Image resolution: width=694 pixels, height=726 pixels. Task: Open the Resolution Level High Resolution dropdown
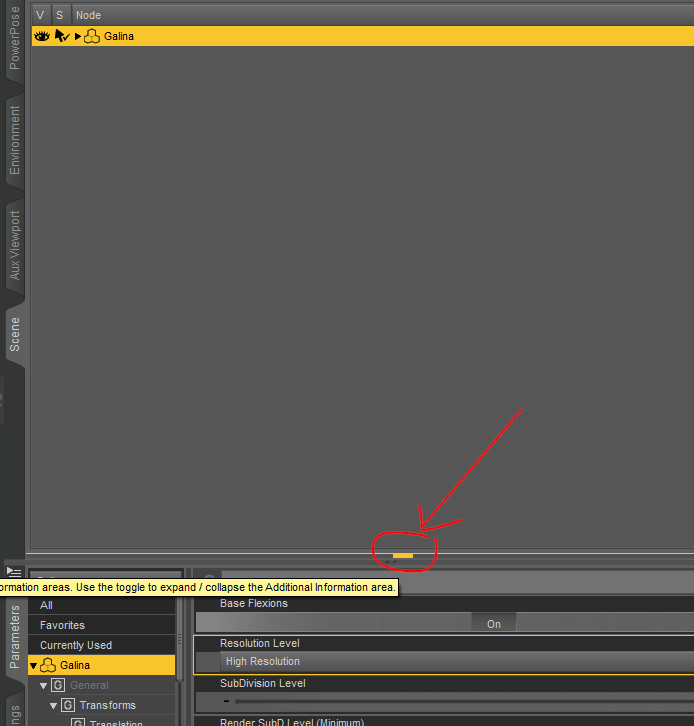(x=457, y=661)
